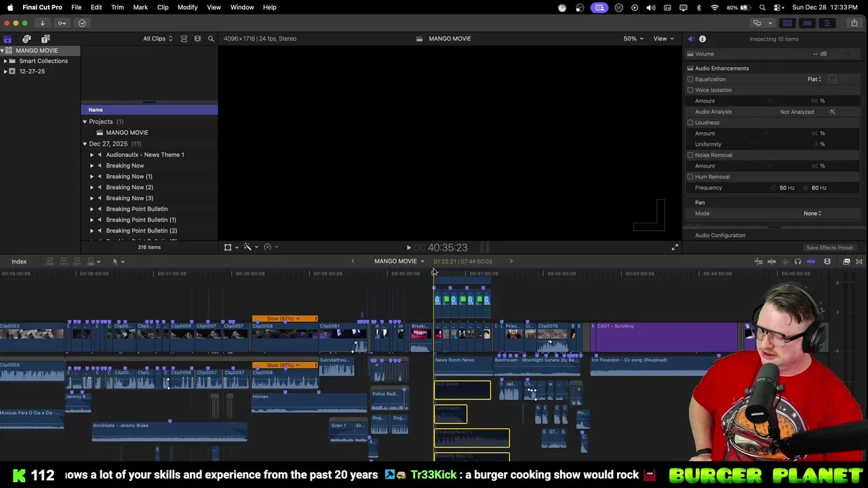Toggle the Browser visibility button

pos(787,23)
